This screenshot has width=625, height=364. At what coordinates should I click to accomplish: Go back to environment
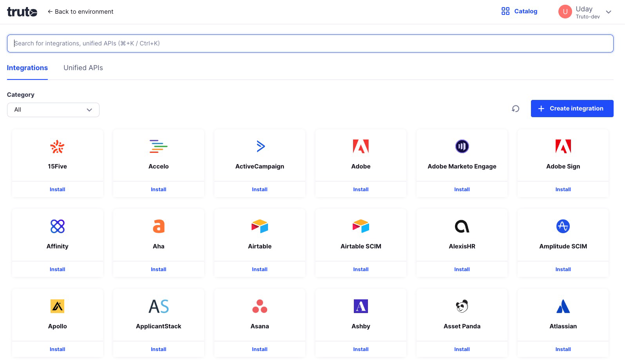(x=80, y=12)
